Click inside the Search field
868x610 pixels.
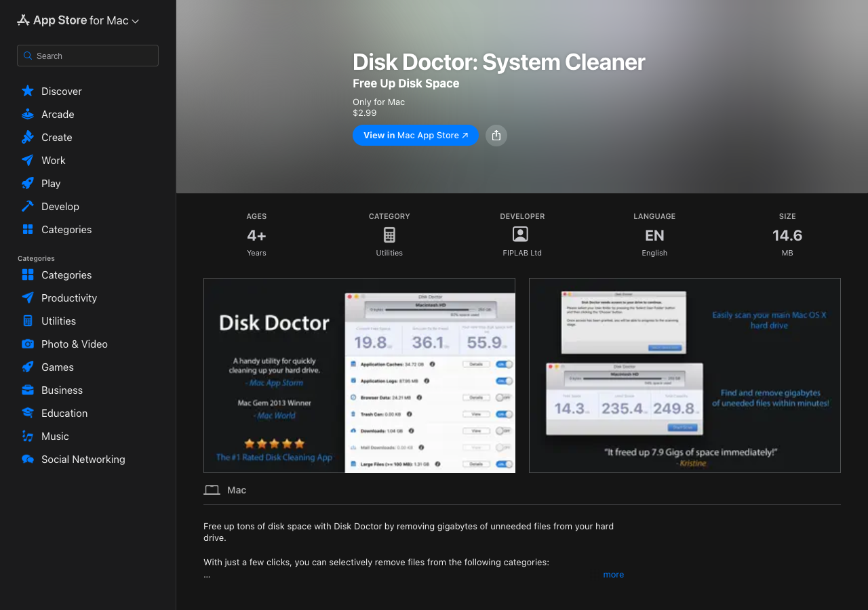click(x=87, y=55)
